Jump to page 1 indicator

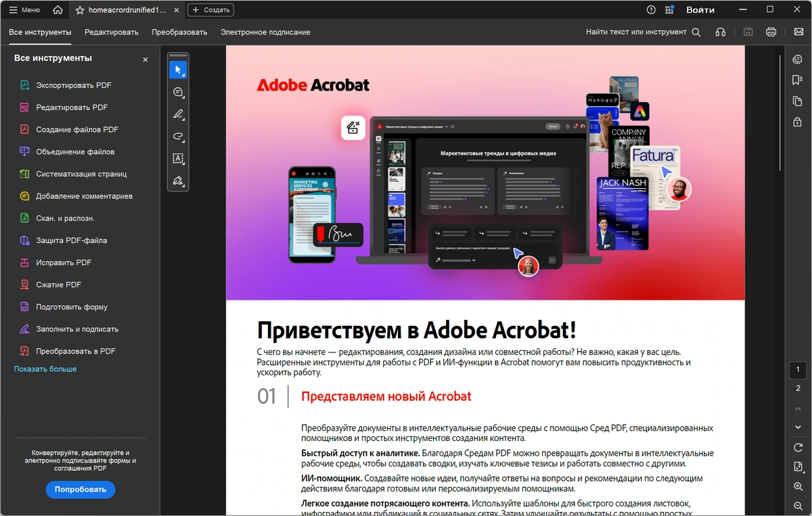tap(798, 370)
